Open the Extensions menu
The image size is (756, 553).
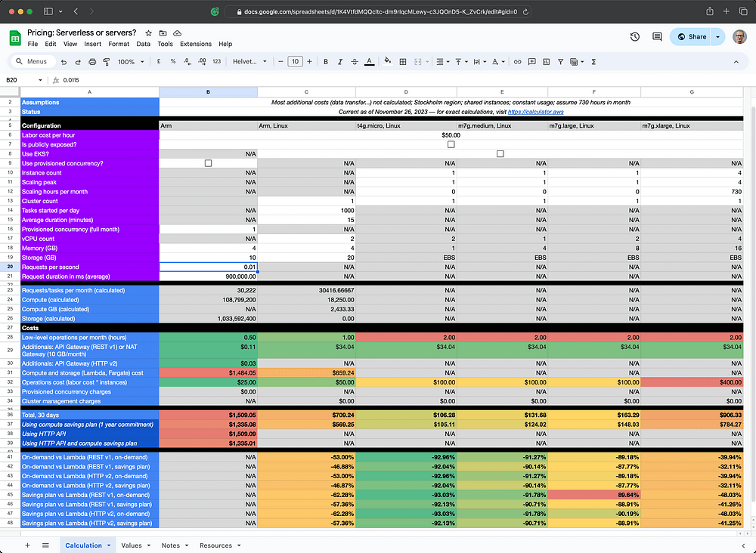point(196,44)
